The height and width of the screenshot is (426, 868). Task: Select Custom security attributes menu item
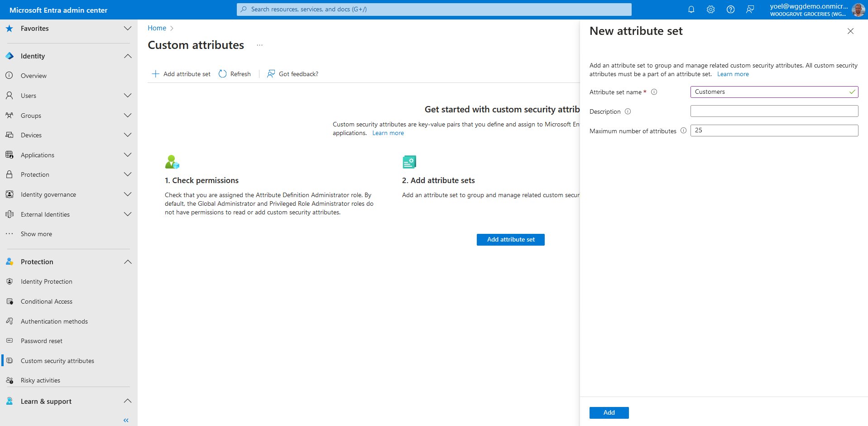[57, 361]
